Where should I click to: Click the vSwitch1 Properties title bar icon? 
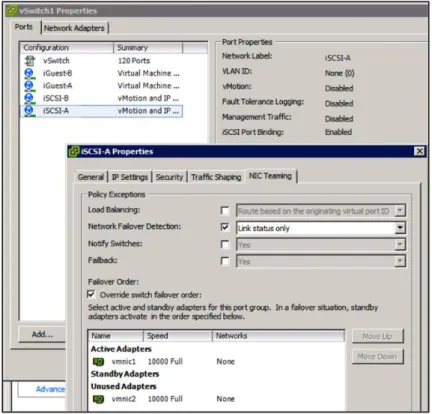coord(12,11)
